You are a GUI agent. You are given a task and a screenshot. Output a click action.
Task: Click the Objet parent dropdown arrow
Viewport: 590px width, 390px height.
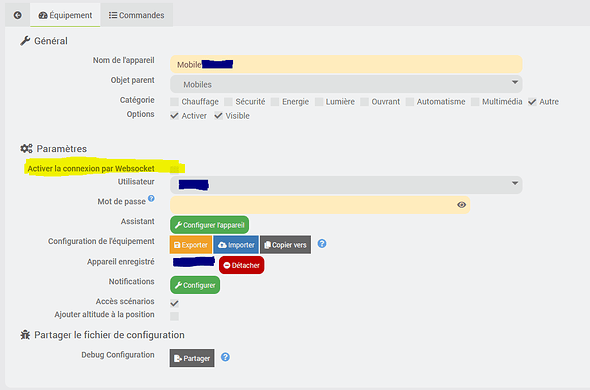515,82
